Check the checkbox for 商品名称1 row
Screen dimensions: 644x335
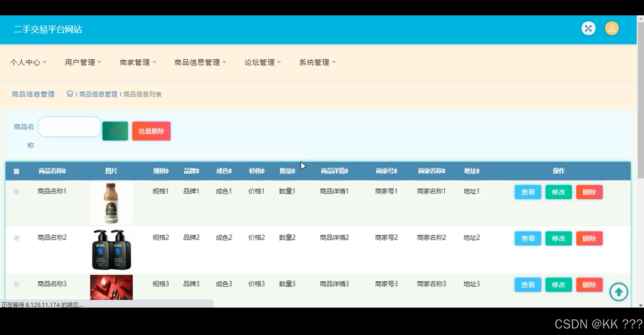[16, 192]
